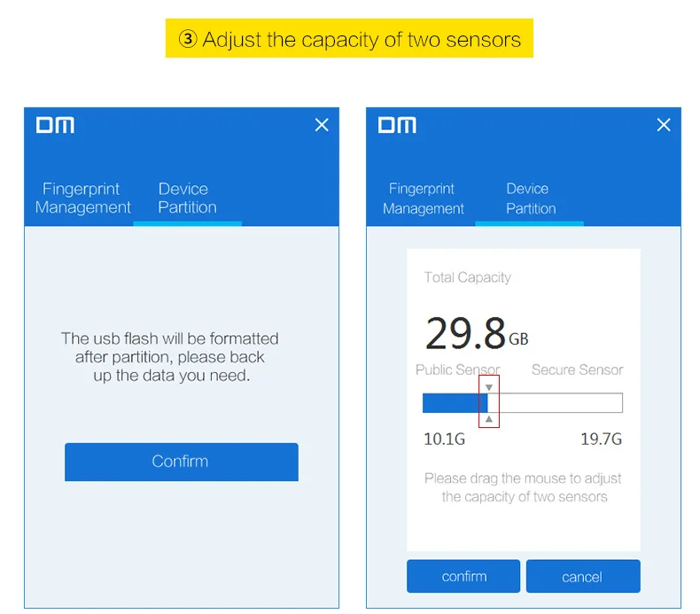The height and width of the screenshot is (614, 700).
Task: Cancel the partition adjustment
Action: [582, 577]
